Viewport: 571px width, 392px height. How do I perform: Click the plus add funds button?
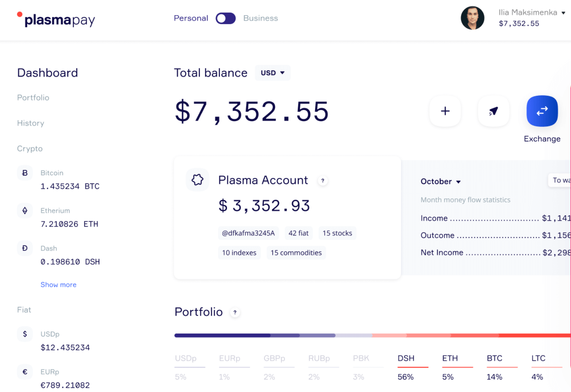point(445,111)
